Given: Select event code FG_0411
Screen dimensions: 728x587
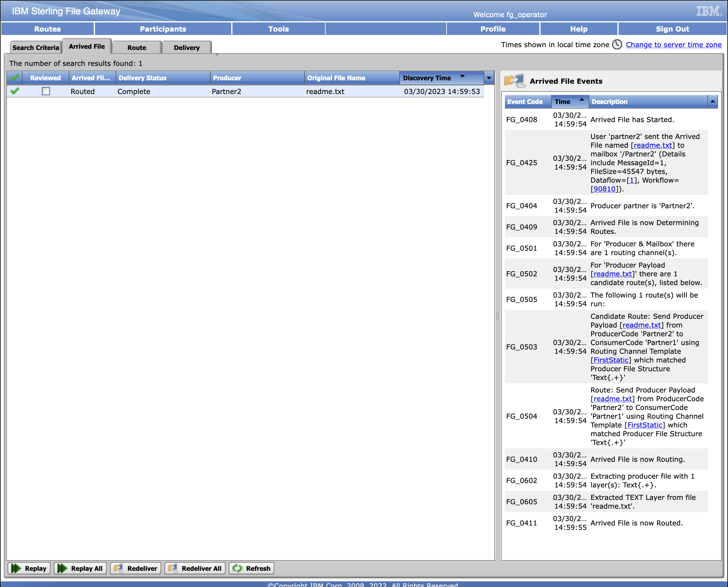Looking at the screenshot, I should [x=521, y=523].
